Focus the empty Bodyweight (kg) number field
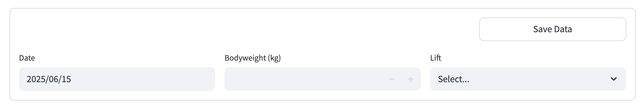 point(303,79)
